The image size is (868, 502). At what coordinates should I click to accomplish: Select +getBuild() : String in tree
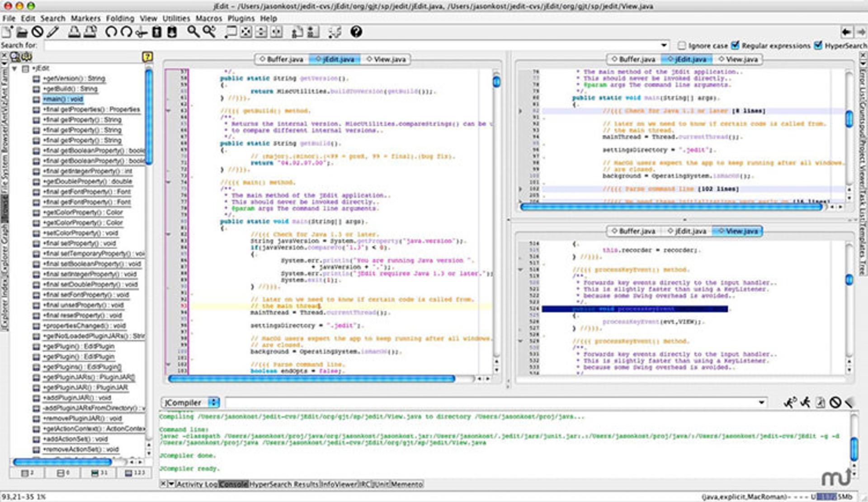70,89
